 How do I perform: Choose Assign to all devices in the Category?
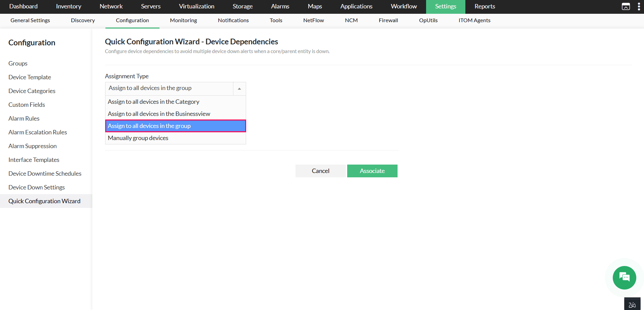point(153,101)
